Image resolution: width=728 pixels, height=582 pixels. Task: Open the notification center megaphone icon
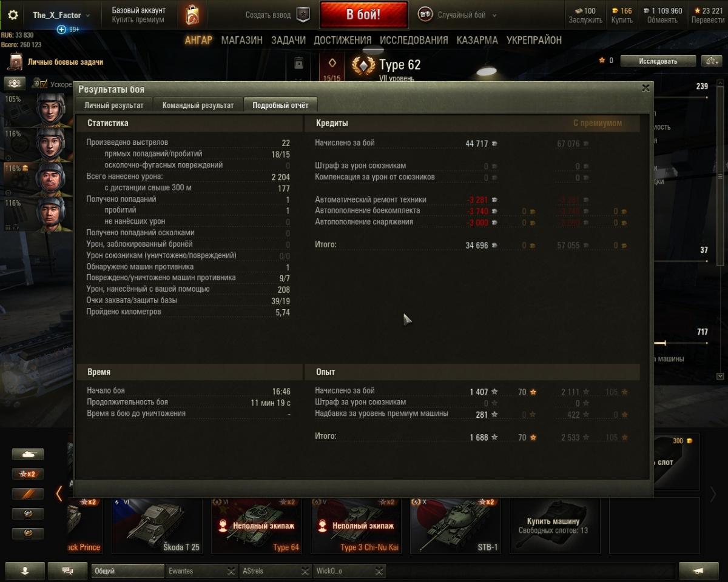[x=698, y=570]
